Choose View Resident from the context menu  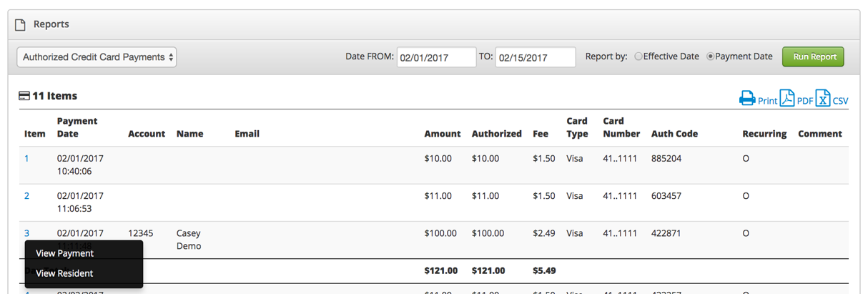[x=64, y=273]
